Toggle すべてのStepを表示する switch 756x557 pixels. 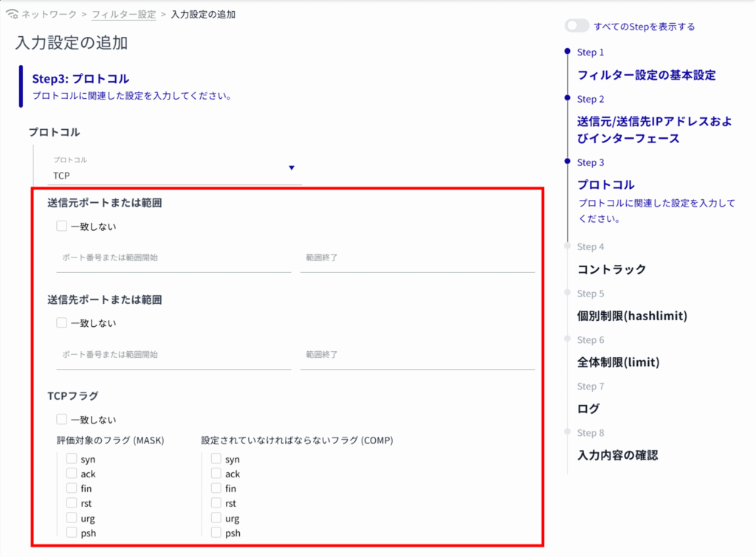click(x=577, y=26)
